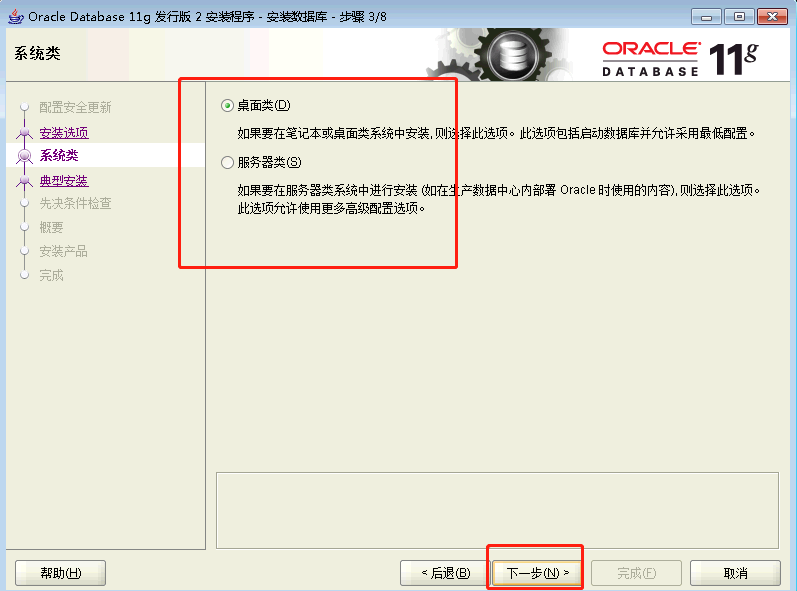Viewport: 797px width, 591px height.
Task: Click the 配置安全更新 step node
Action: pyautogui.click(x=24, y=107)
